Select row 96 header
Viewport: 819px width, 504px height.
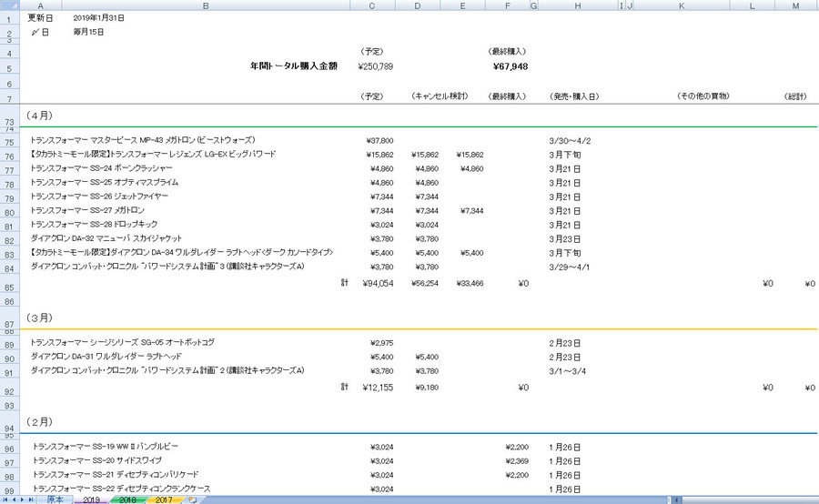coord(9,449)
